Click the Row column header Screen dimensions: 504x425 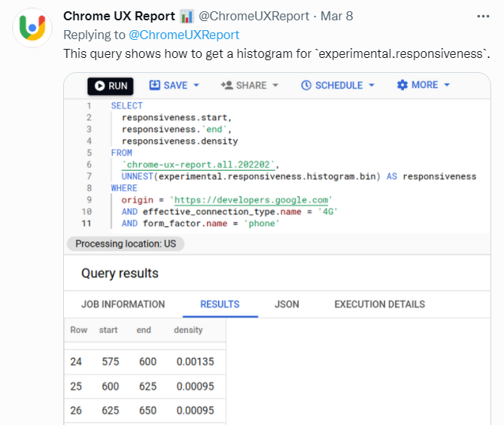[x=79, y=329]
